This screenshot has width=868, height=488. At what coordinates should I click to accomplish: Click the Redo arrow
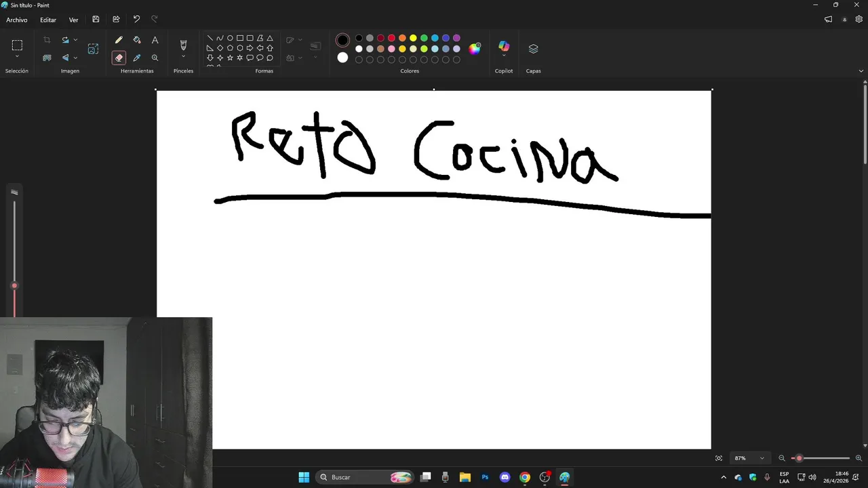[155, 19]
